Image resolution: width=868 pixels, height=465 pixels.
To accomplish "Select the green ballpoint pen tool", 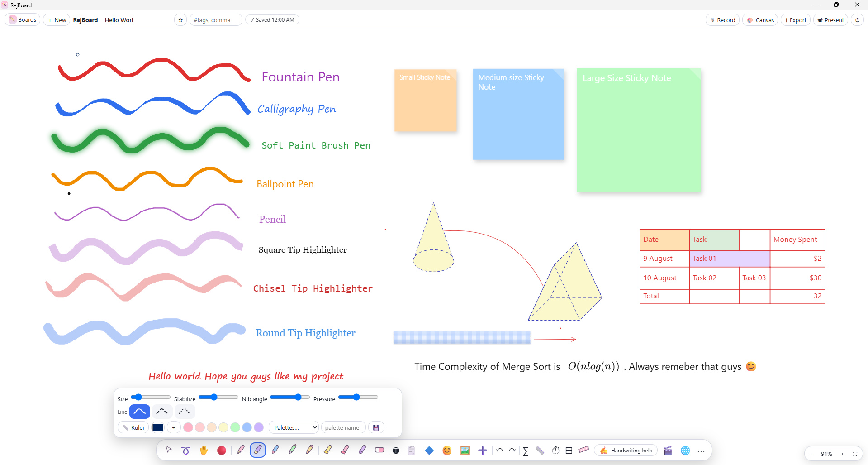I will (293, 450).
